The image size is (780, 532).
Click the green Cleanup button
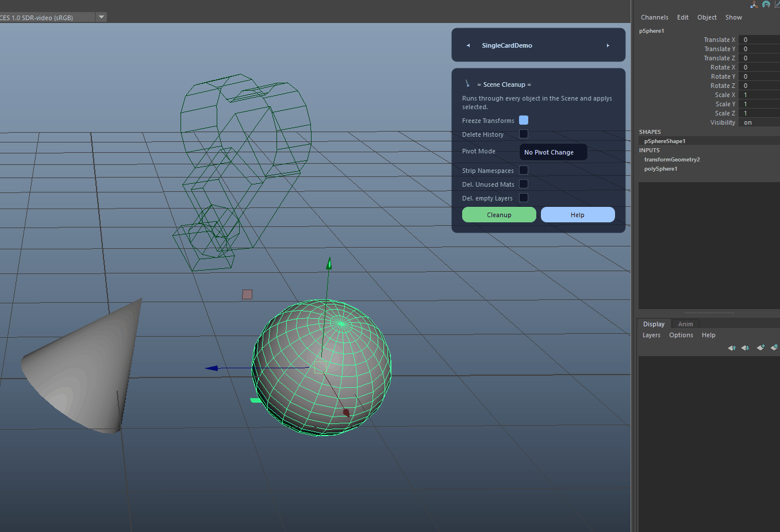click(499, 215)
